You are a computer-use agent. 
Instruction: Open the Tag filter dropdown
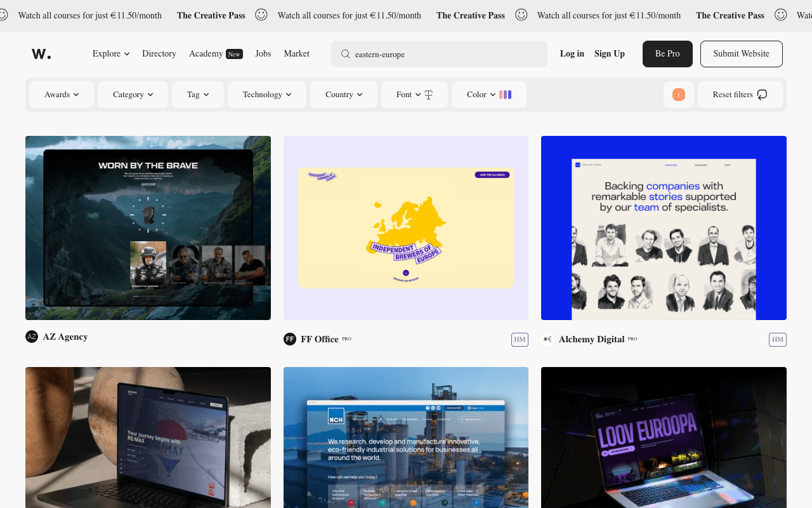click(198, 95)
